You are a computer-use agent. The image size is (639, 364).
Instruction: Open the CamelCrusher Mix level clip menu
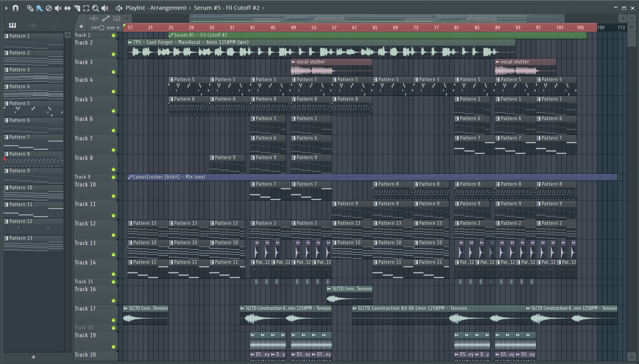tap(130, 177)
